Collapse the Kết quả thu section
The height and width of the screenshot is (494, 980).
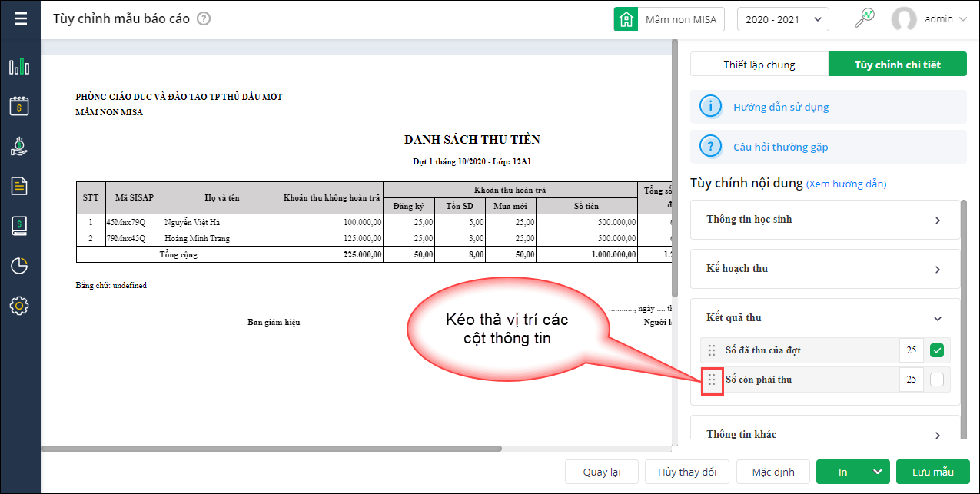coord(826,318)
